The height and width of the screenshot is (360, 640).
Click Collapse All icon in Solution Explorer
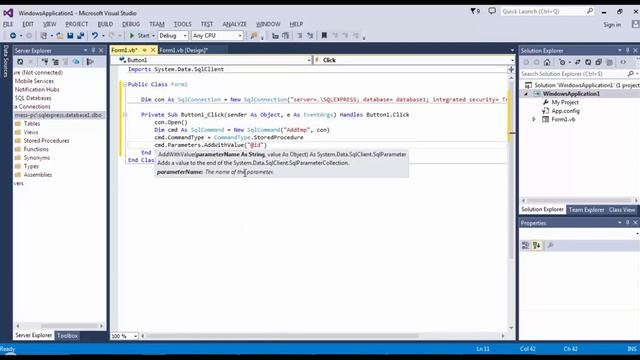tap(598, 62)
